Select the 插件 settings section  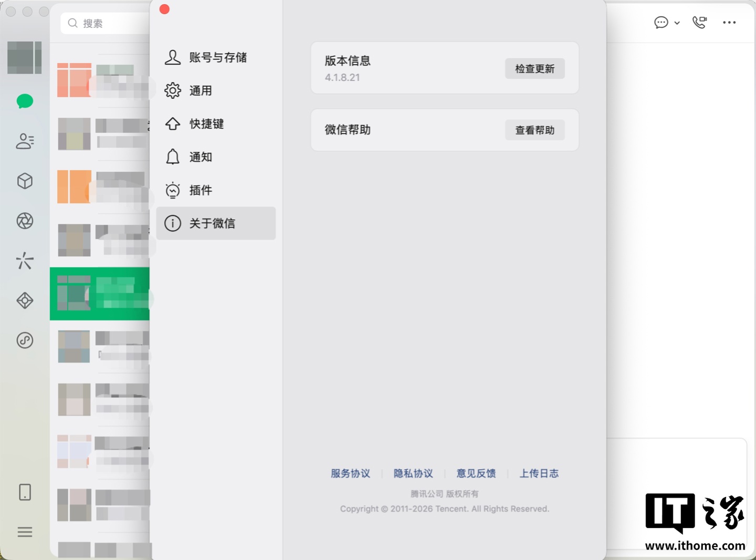pyautogui.click(x=216, y=190)
